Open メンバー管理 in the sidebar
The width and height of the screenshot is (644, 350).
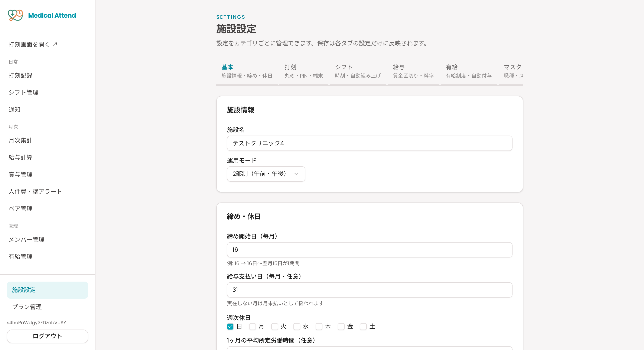pos(26,240)
